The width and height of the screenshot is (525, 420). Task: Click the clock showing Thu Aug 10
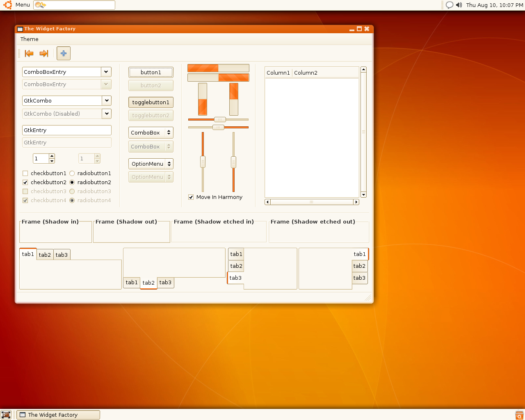pyautogui.click(x=495, y=5)
